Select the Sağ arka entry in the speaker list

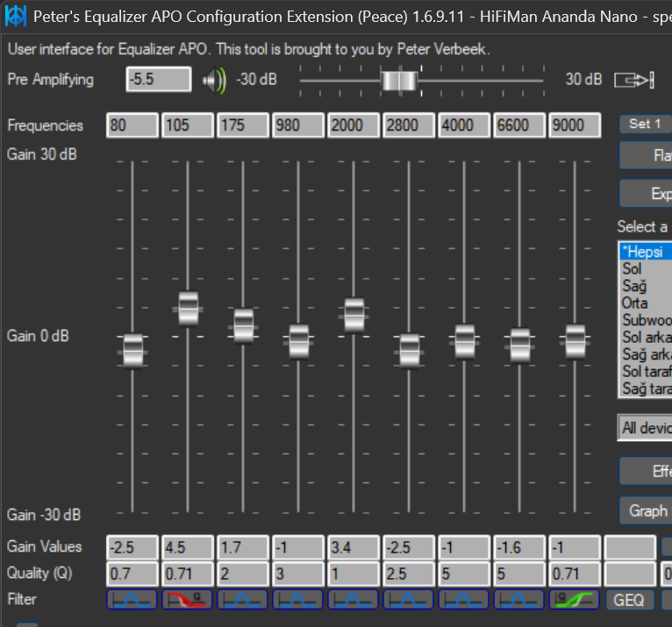pyautogui.click(x=646, y=354)
